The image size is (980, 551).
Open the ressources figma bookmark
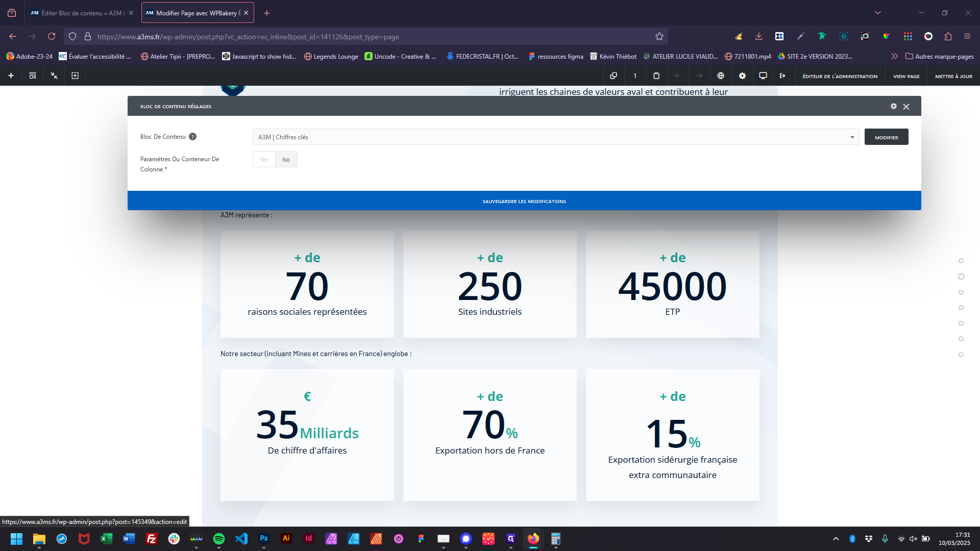[555, 56]
